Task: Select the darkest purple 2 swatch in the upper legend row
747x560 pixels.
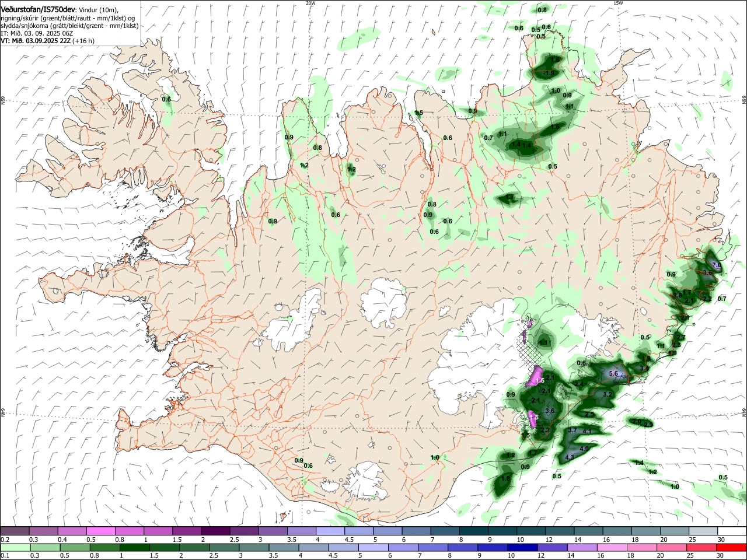Action: pyautogui.click(x=215, y=531)
